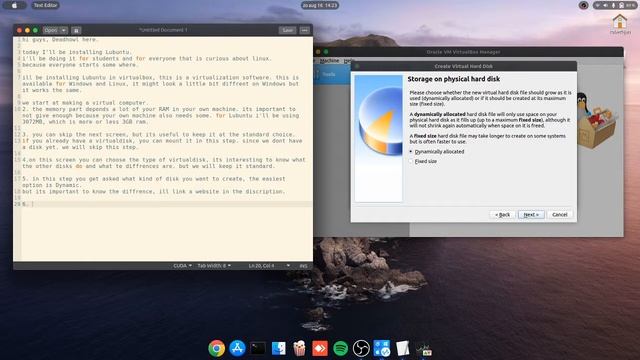This screenshot has width=640, height=360.
Task: Click the Create Virtual Hard Disk title bar
Action: [463, 66]
